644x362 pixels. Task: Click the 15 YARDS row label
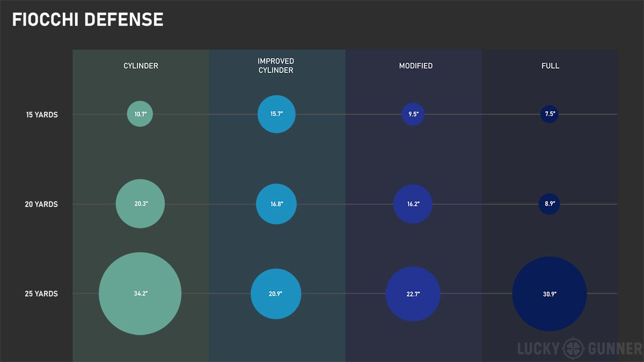point(42,114)
